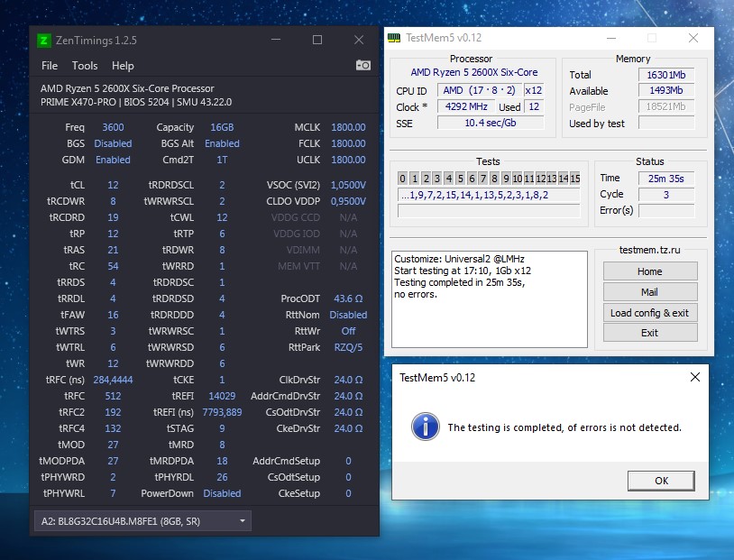Click the empty Error(s) field
The width and height of the screenshot is (734, 560).
pyautogui.click(x=666, y=211)
